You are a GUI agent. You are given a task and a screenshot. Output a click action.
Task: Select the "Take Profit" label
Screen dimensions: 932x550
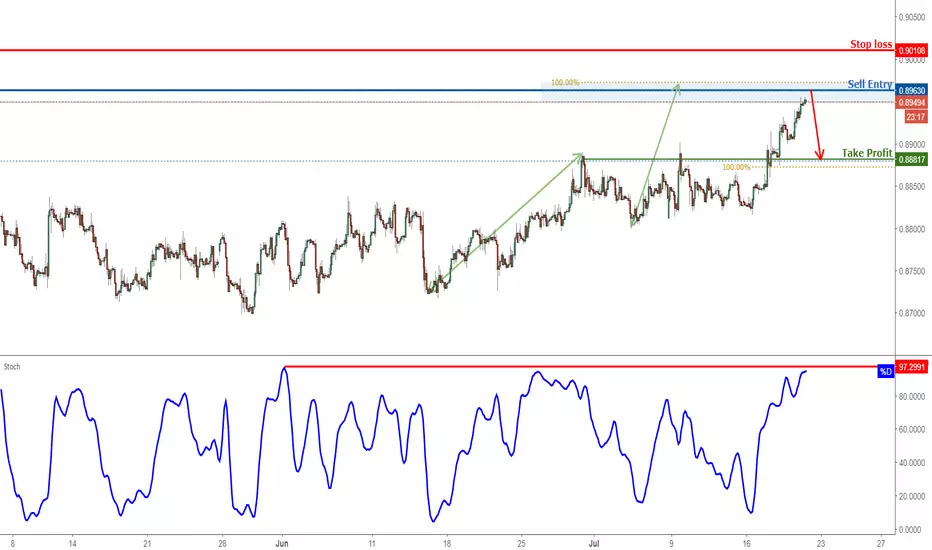(x=867, y=153)
